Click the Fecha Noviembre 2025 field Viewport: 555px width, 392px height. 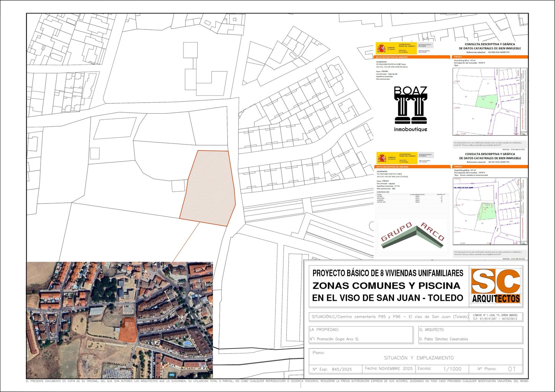point(388,368)
